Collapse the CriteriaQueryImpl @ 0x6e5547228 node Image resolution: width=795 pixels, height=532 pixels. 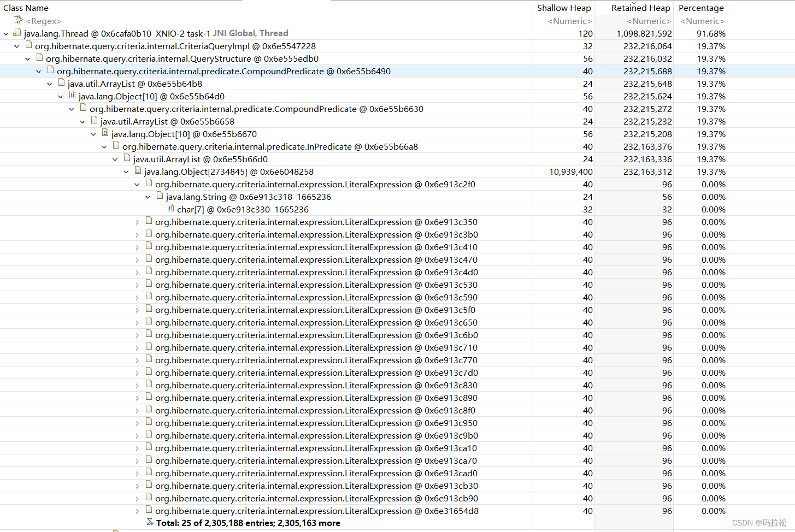pos(17,46)
